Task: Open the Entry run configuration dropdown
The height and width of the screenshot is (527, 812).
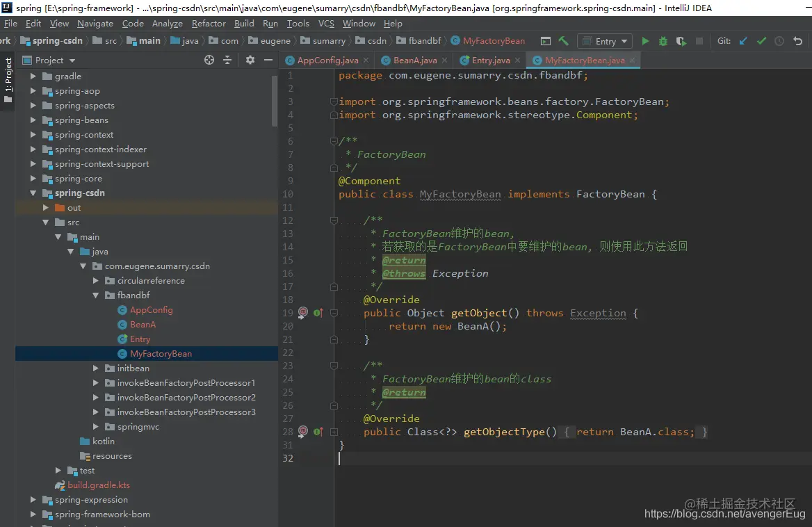Action: tap(606, 42)
